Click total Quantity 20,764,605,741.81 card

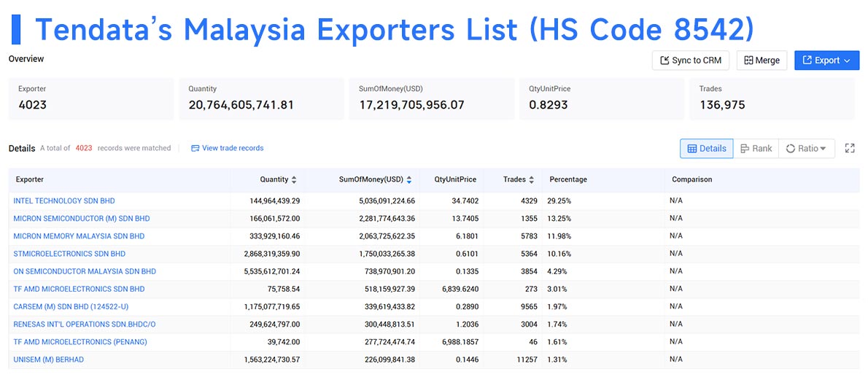(x=261, y=98)
